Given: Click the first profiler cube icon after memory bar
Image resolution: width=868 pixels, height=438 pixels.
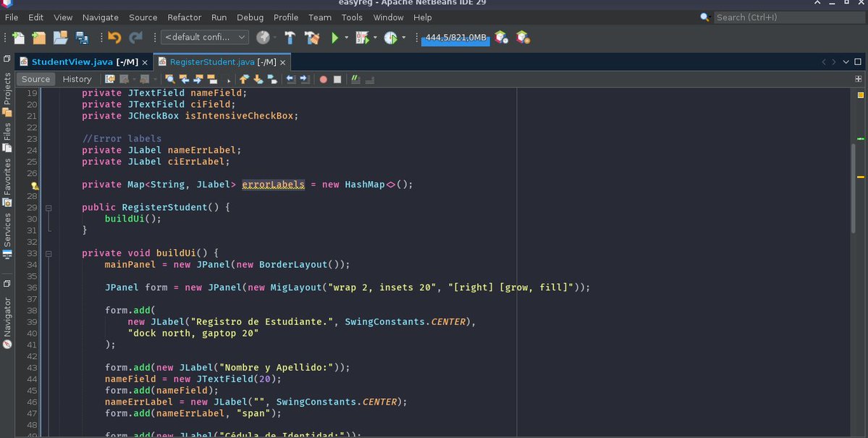Looking at the screenshot, I should (x=501, y=38).
